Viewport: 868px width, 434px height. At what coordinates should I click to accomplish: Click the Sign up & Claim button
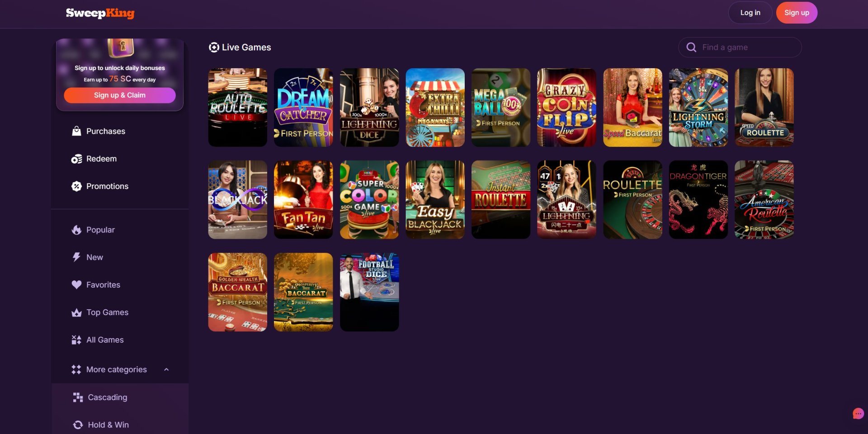point(120,95)
